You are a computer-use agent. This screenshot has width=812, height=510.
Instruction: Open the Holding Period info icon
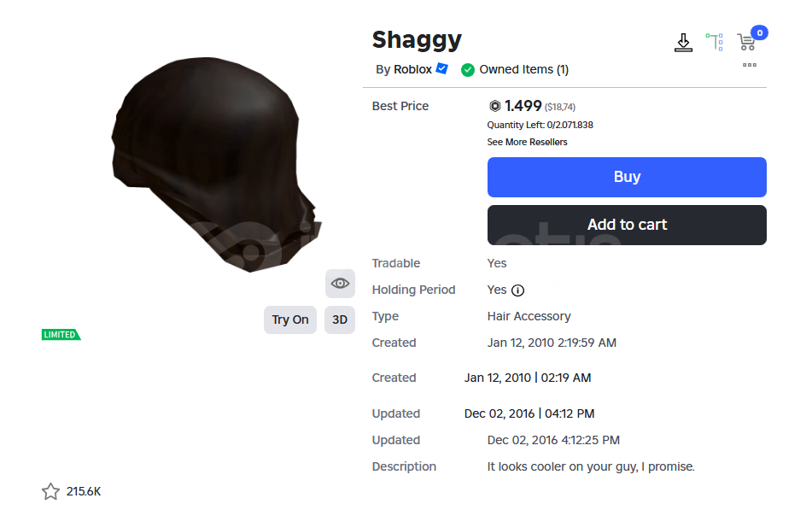[x=518, y=290]
